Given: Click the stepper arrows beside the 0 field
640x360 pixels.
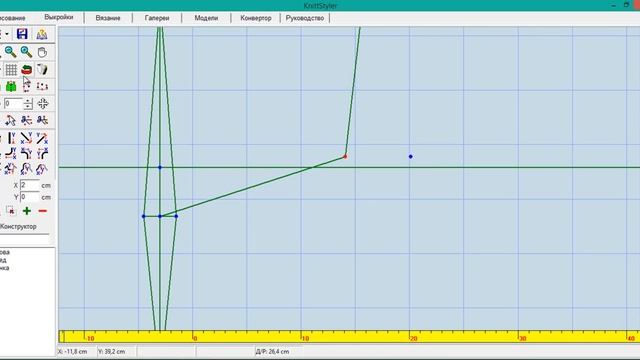Looking at the screenshot, I should tap(28, 104).
